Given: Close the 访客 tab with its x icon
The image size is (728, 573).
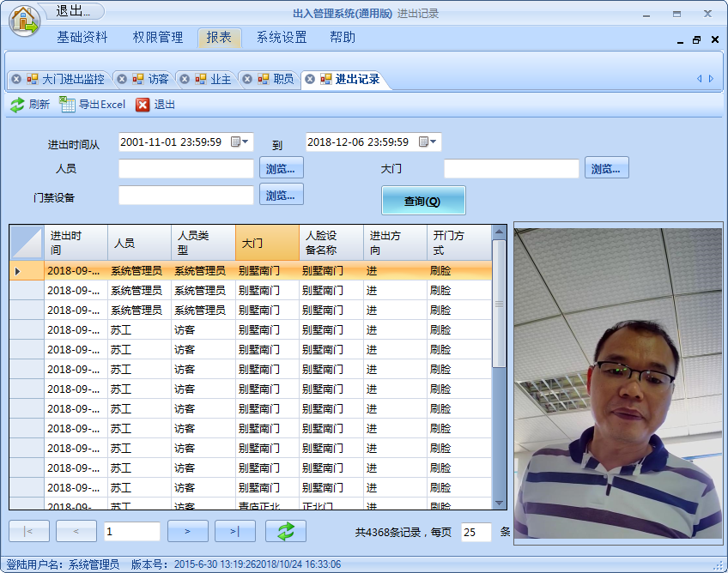Looking at the screenshot, I should pyautogui.click(x=122, y=79).
